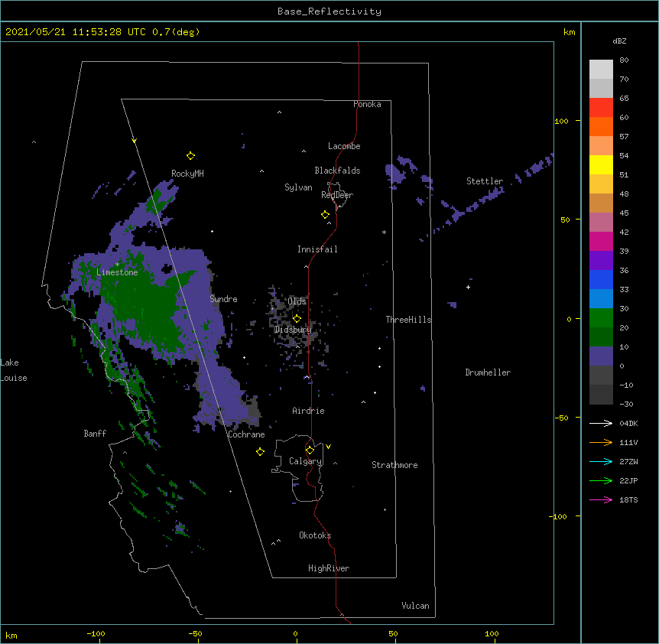Select the orange 60-57 dBZ color band

(x=601, y=126)
